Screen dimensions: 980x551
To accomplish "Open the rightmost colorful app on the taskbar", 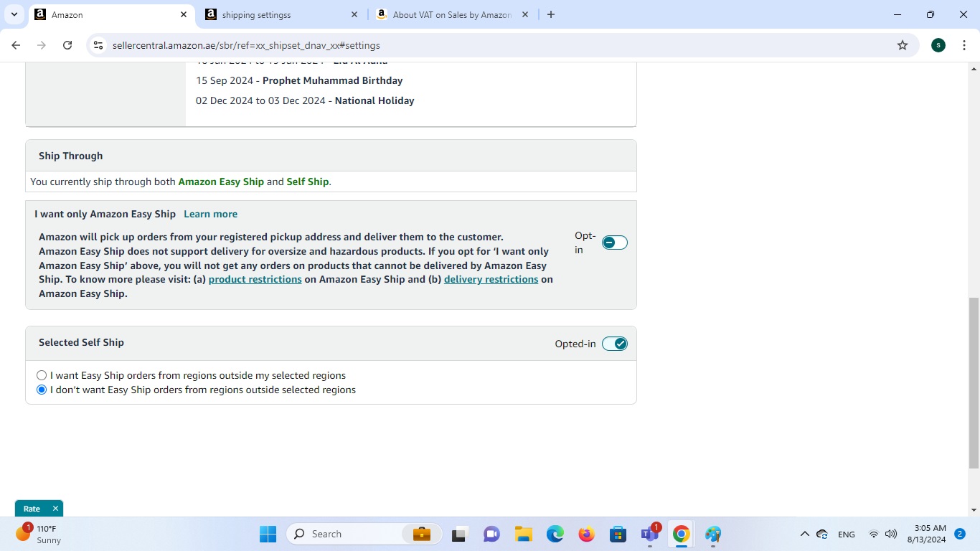I will pos(713,534).
